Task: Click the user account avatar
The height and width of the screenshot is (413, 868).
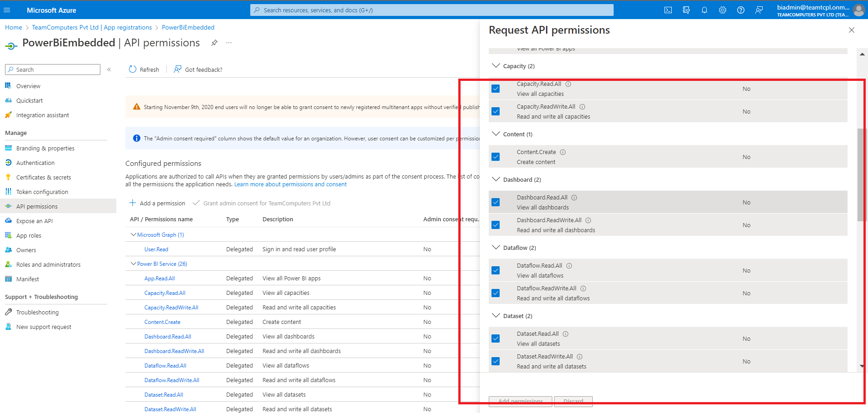Action: coord(858,10)
